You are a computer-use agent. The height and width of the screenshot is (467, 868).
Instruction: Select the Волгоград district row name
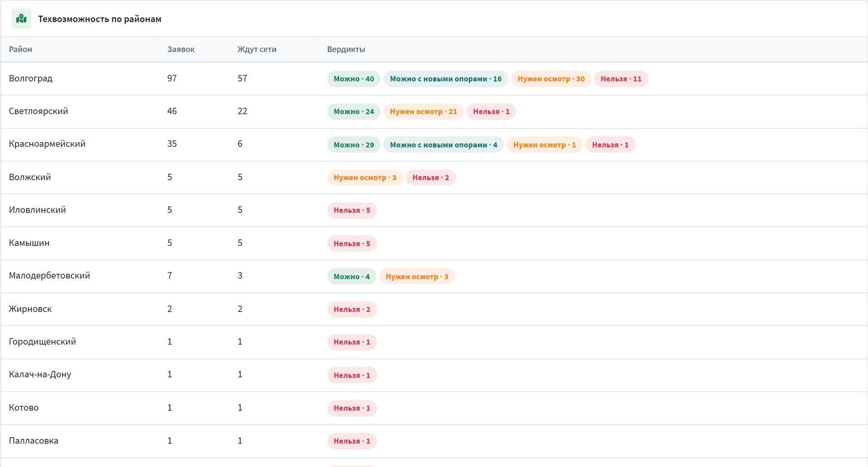coord(30,79)
